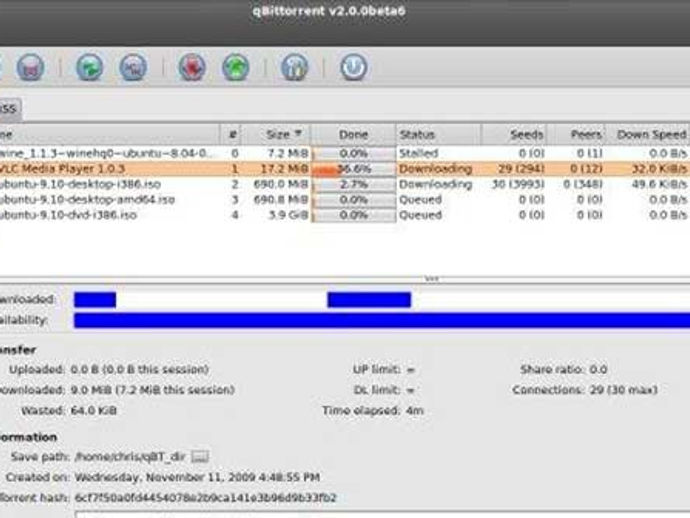Image resolution: width=690 pixels, height=518 pixels.
Task: Sort by the Peers column header
Action: click(578, 134)
